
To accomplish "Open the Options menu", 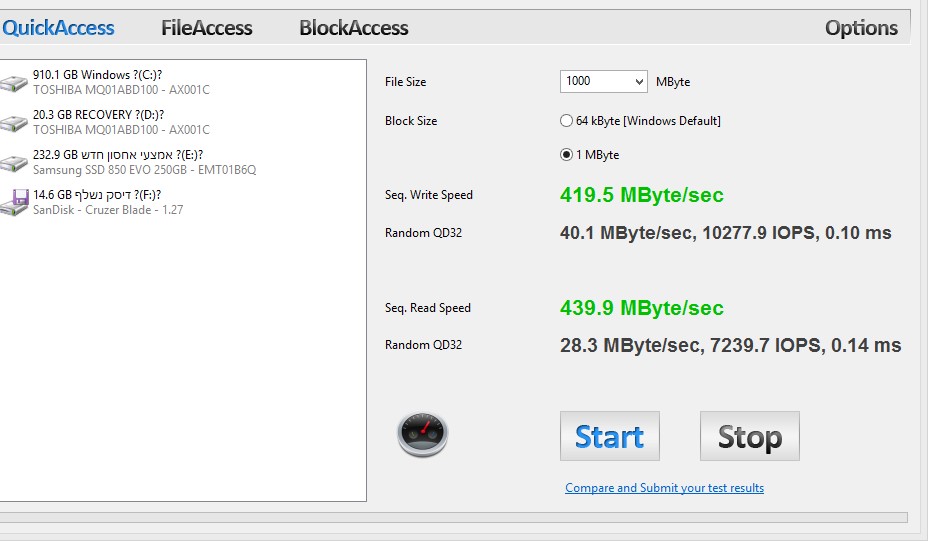I will pyautogui.click(x=861, y=28).
